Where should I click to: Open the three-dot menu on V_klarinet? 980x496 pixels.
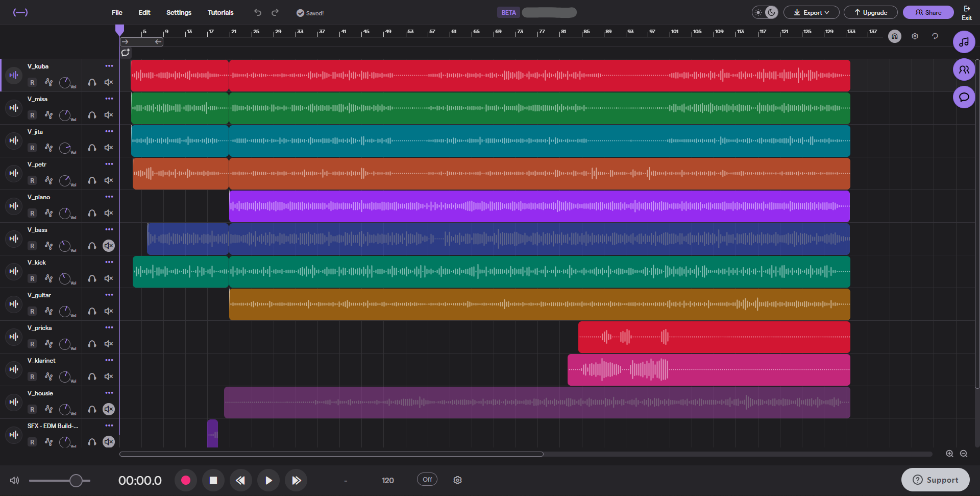tap(109, 360)
